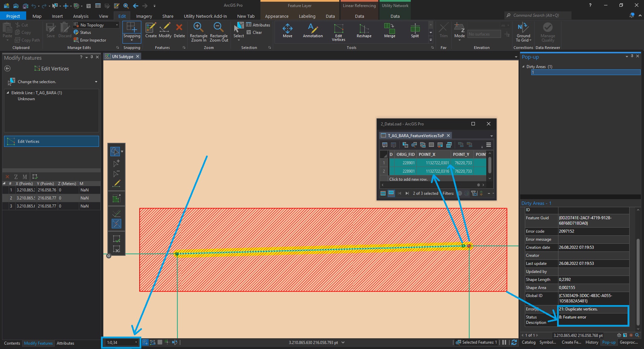644x349 pixels.
Task: Pick the Merge tool
Action: (x=390, y=30)
